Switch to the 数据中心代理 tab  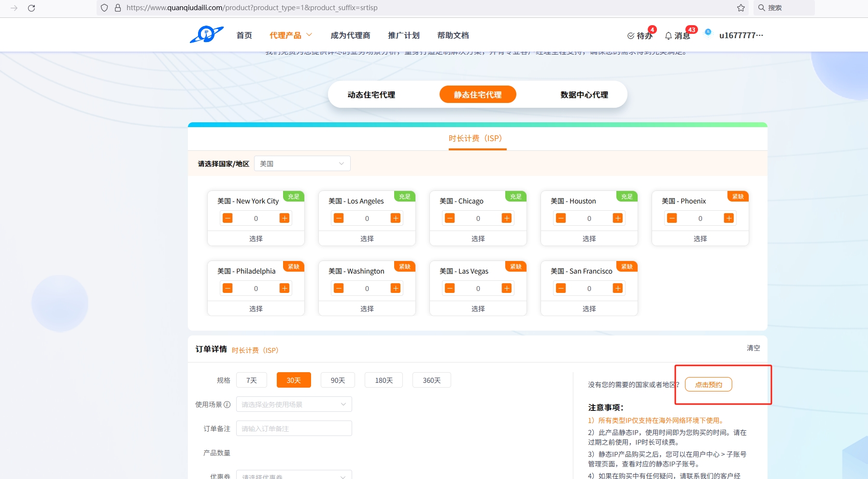(x=584, y=95)
